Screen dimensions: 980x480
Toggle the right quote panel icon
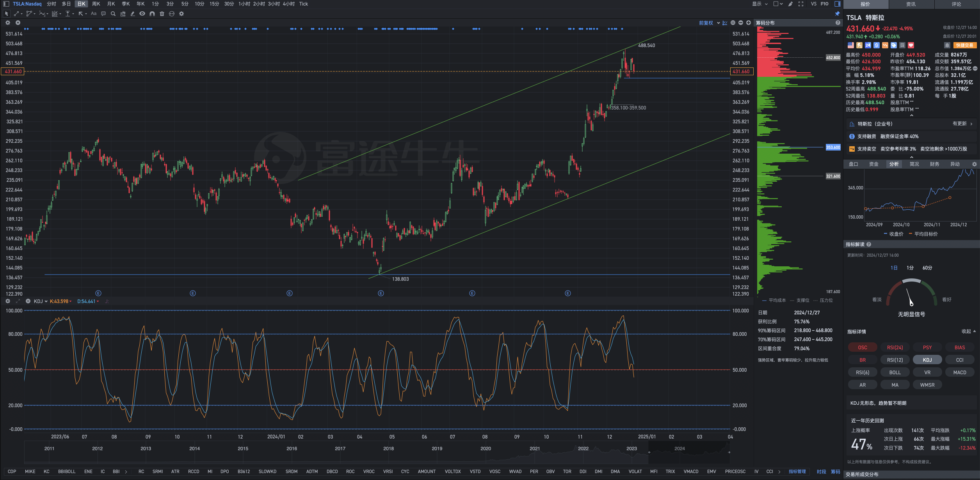tap(837, 4)
